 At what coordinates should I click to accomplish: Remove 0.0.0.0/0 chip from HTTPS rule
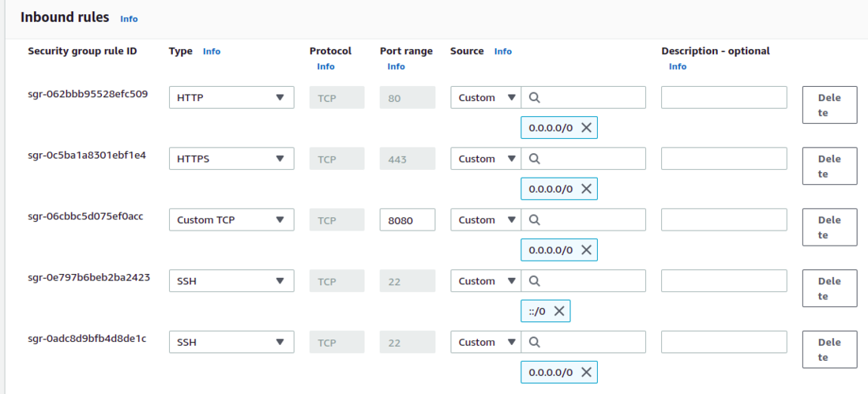coord(586,189)
